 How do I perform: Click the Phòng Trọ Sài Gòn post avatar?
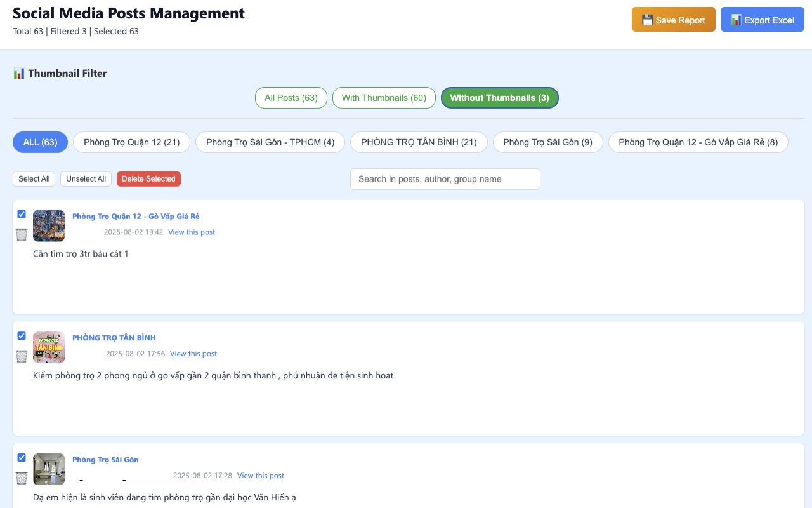click(x=49, y=469)
